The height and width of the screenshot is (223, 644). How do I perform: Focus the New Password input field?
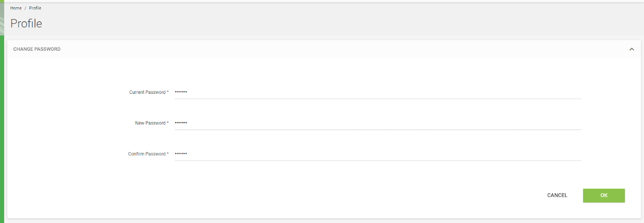(x=378, y=123)
